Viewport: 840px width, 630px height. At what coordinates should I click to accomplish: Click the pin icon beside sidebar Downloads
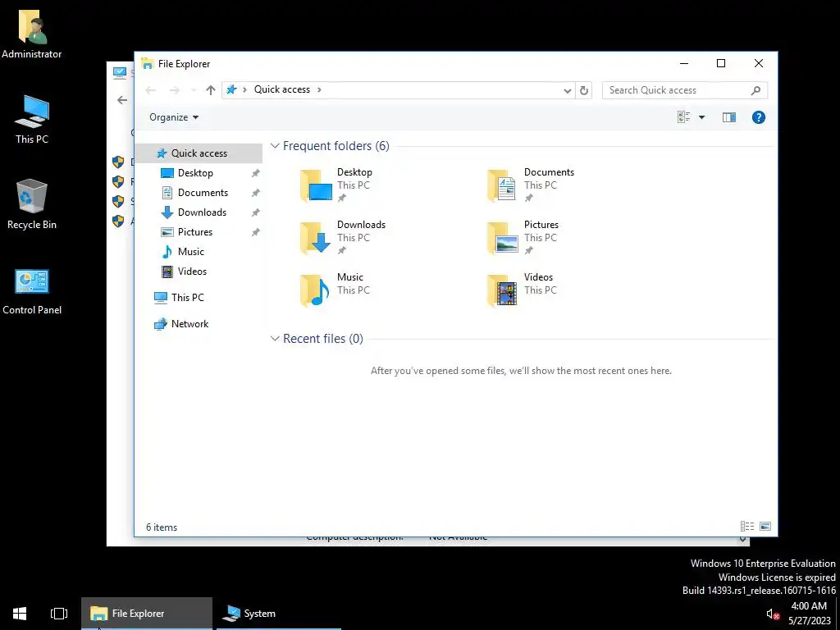tap(256, 212)
